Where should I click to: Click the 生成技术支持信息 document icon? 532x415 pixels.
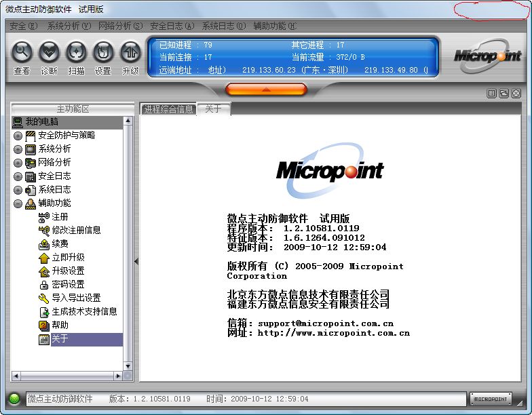(x=43, y=312)
